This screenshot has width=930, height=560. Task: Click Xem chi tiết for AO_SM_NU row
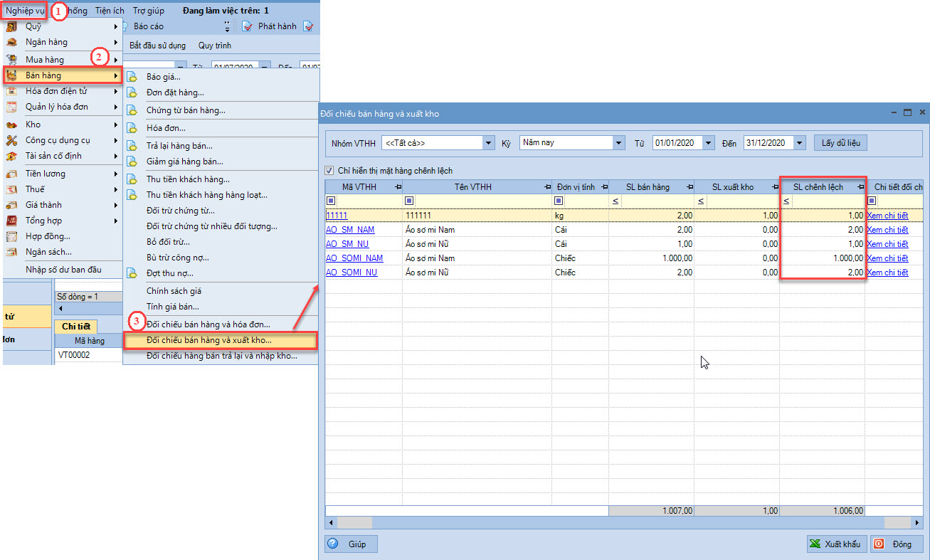887,244
